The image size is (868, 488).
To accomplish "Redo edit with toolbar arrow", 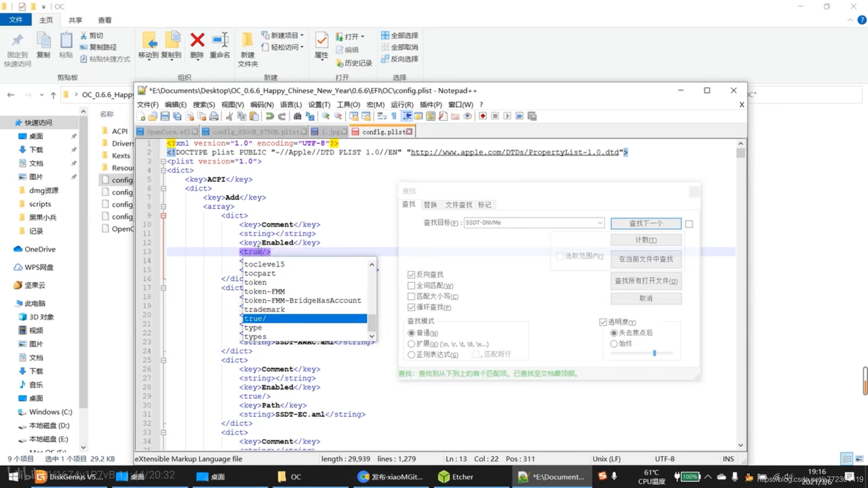I will [282, 116].
